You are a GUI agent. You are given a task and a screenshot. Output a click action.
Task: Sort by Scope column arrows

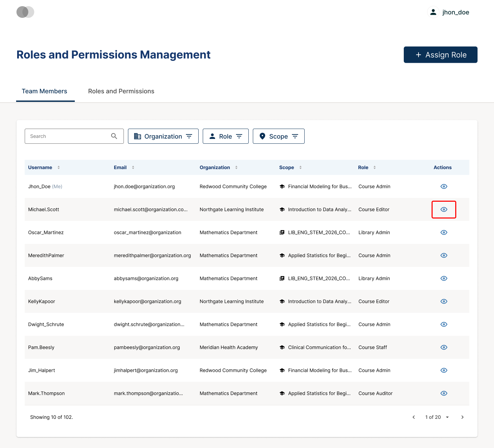coord(301,167)
